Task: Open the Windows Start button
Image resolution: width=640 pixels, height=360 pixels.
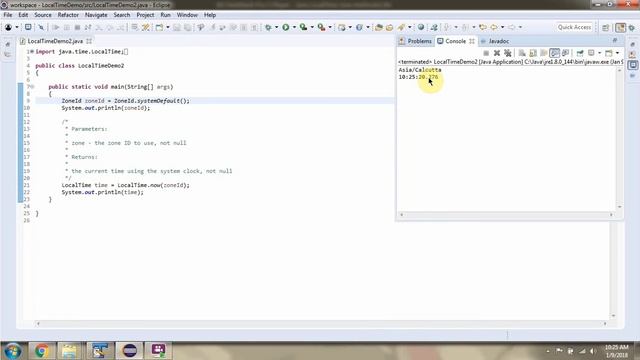Action: click(x=12, y=351)
